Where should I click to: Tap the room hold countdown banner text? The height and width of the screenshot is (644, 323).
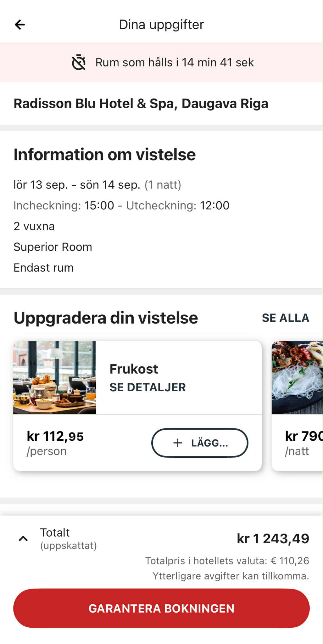coord(175,62)
